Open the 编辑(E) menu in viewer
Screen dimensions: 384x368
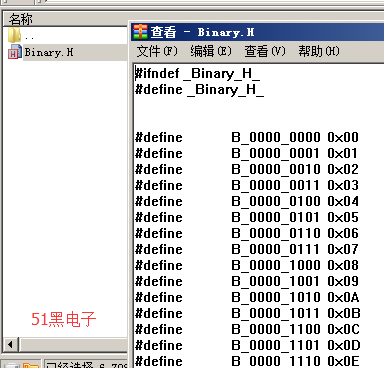[211, 51]
